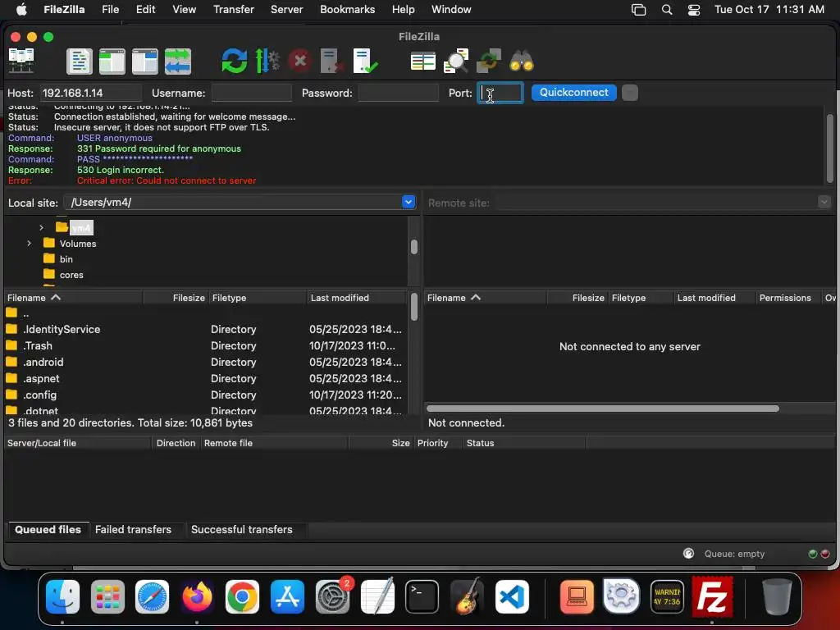Open Visual Studio Code from the Dock
This screenshot has width=840, height=630.
coord(512,596)
